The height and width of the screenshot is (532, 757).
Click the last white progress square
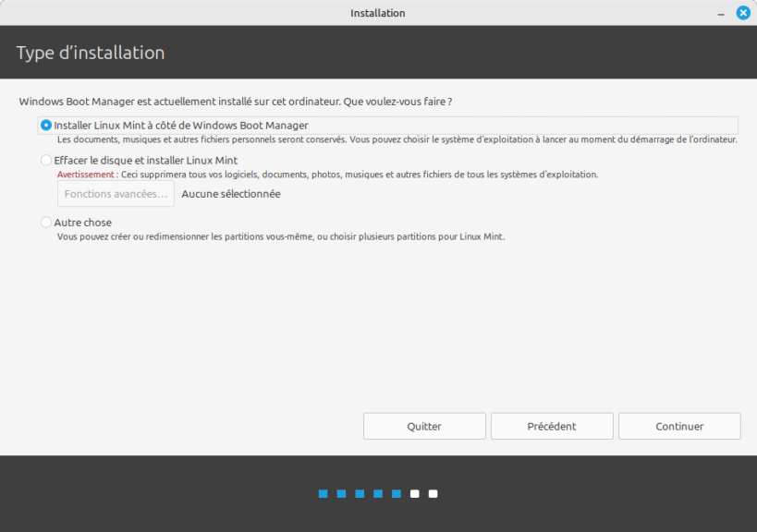click(x=433, y=494)
